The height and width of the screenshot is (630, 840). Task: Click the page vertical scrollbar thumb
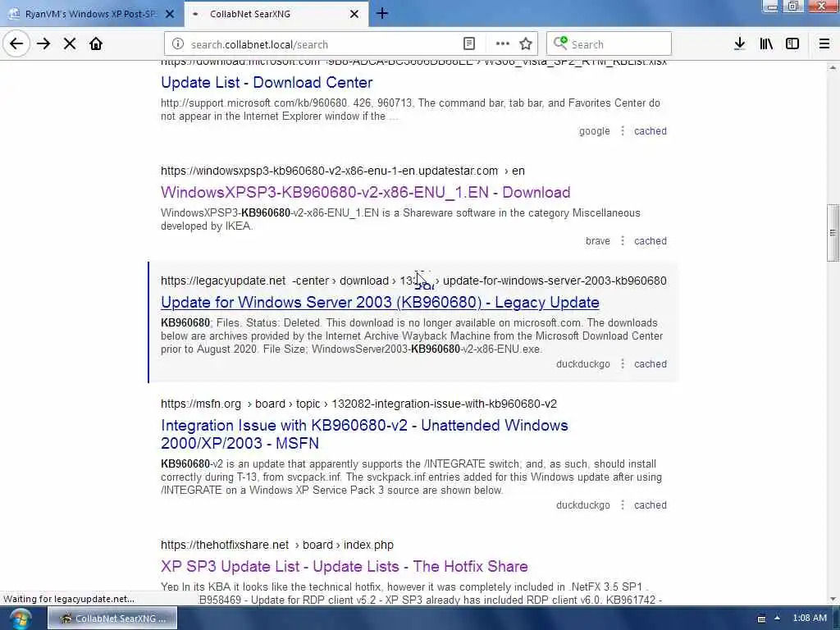point(832,232)
